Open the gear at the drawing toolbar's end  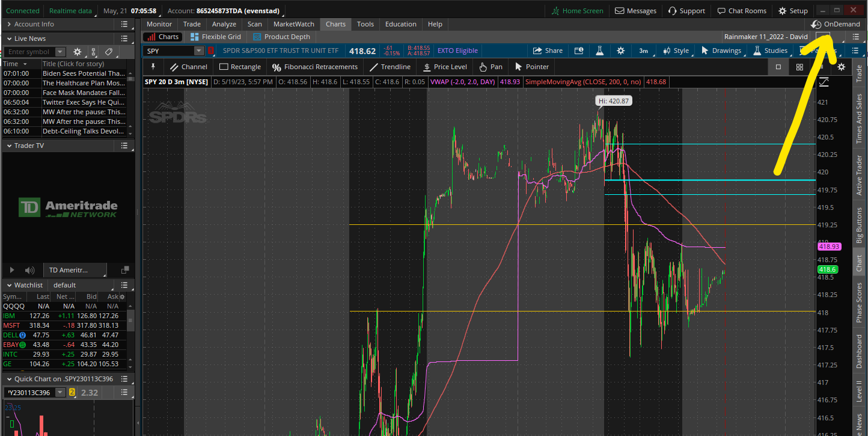(x=842, y=67)
